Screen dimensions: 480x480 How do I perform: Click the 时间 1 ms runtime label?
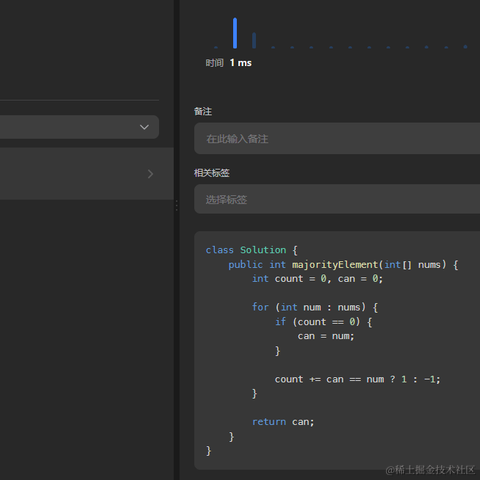click(x=229, y=63)
